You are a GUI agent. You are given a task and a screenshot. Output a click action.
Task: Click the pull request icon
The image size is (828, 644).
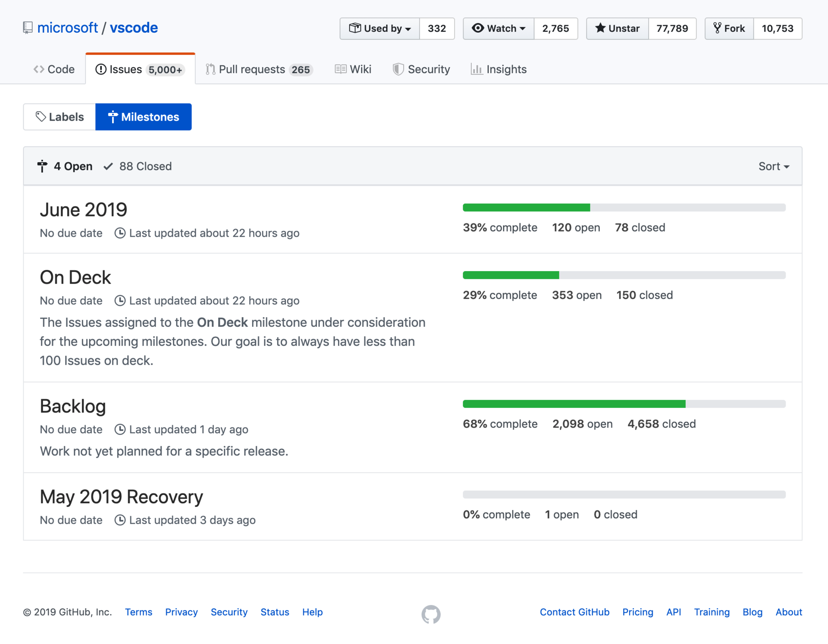[x=210, y=69]
